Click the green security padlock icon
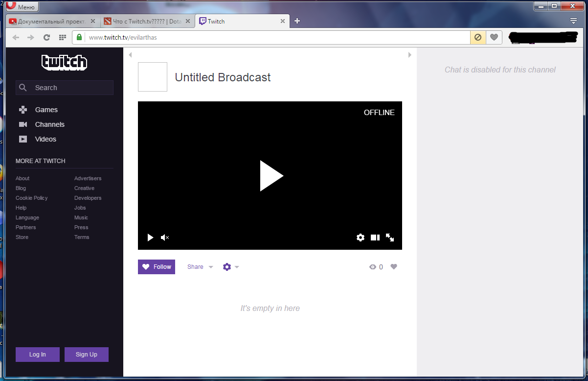 coord(79,37)
